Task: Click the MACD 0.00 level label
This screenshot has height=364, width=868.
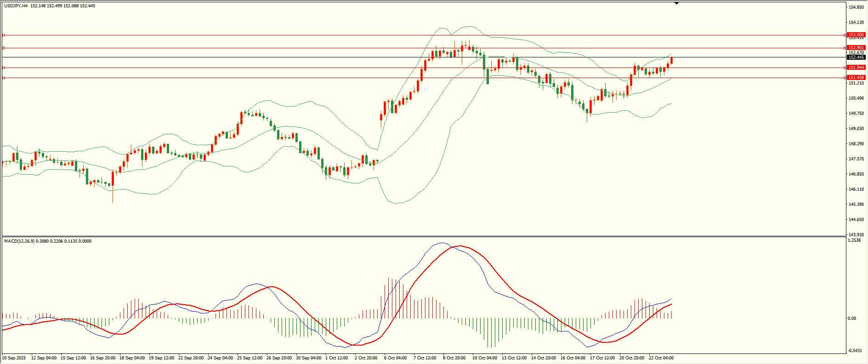Action: click(x=852, y=318)
